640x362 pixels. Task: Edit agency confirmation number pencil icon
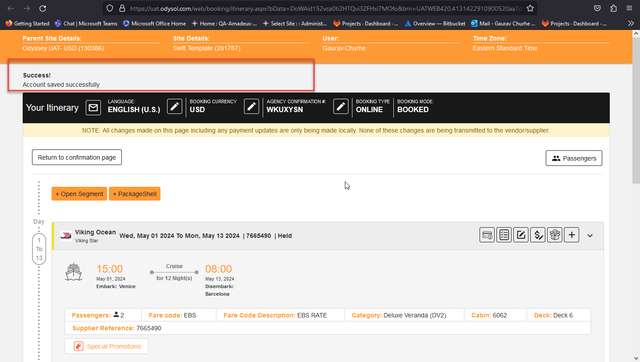click(x=340, y=107)
